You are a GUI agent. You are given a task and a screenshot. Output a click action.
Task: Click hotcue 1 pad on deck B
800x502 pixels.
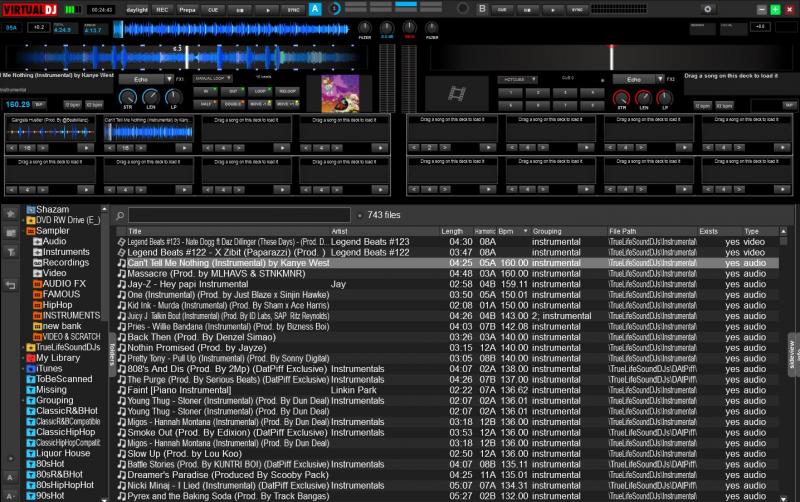pos(510,93)
